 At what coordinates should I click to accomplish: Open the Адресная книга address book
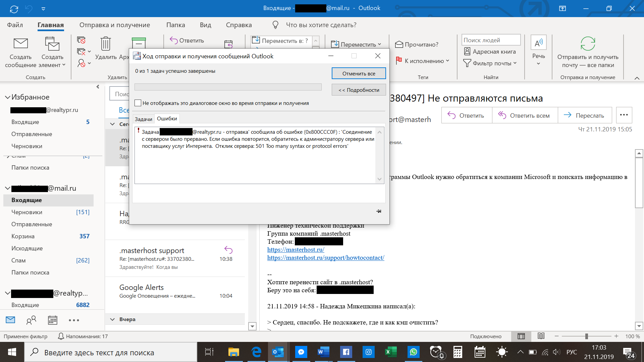(490, 51)
